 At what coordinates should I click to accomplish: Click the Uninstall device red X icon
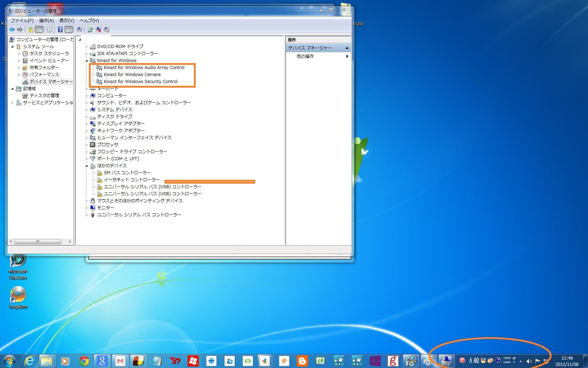pyautogui.click(x=98, y=30)
